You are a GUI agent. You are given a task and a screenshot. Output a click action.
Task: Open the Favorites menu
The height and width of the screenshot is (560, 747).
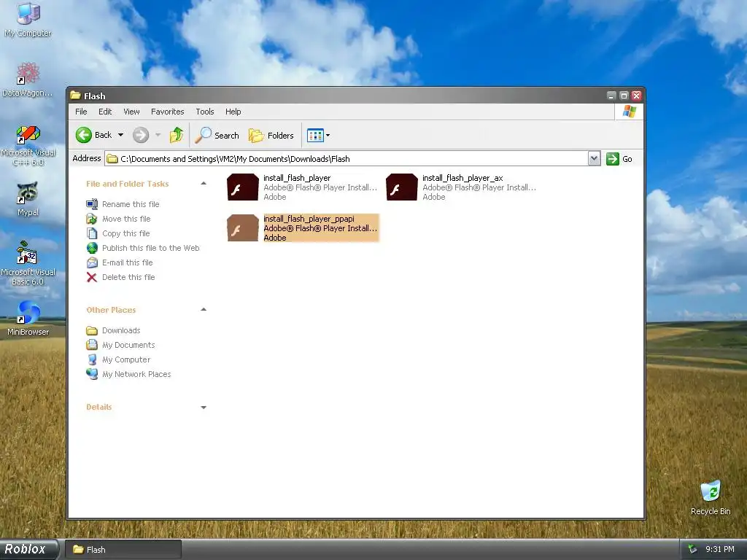167,112
